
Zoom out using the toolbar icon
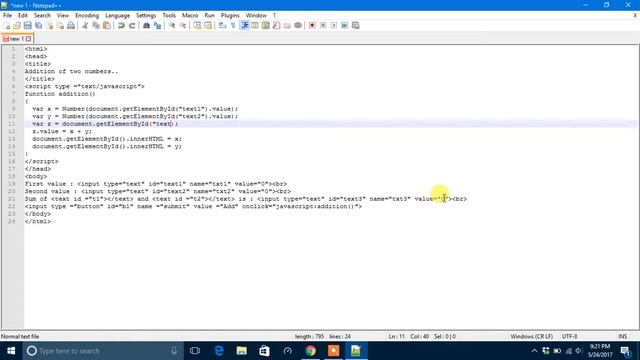point(183,25)
